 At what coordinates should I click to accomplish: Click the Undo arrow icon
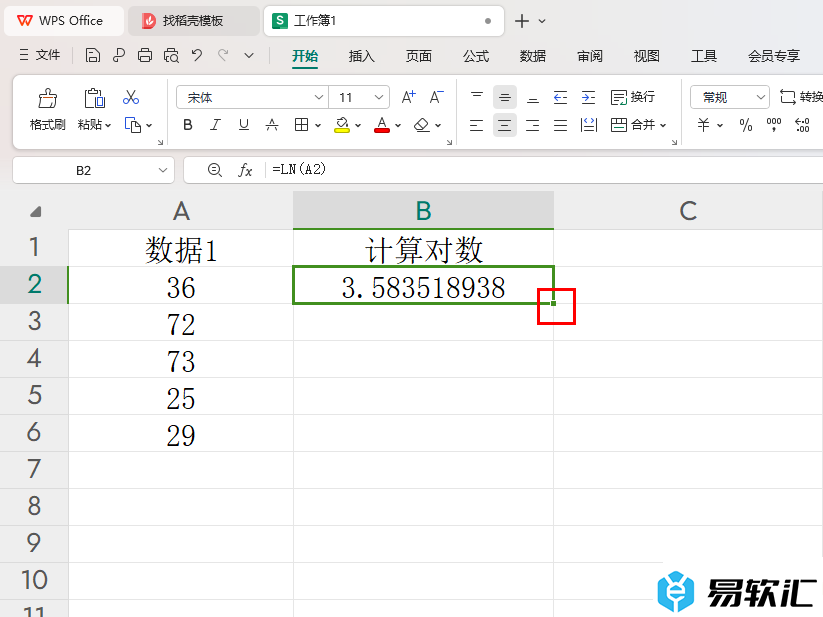pyautogui.click(x=197, y=55)
